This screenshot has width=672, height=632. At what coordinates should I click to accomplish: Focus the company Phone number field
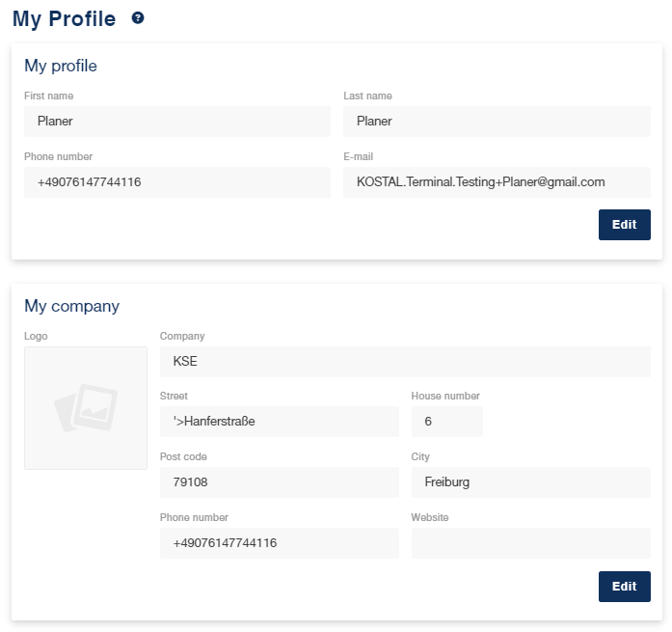coord(279,543)
